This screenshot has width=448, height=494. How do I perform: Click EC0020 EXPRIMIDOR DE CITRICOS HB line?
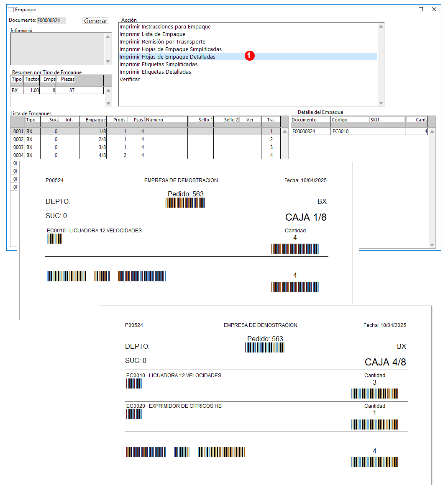tap(174, 406)
